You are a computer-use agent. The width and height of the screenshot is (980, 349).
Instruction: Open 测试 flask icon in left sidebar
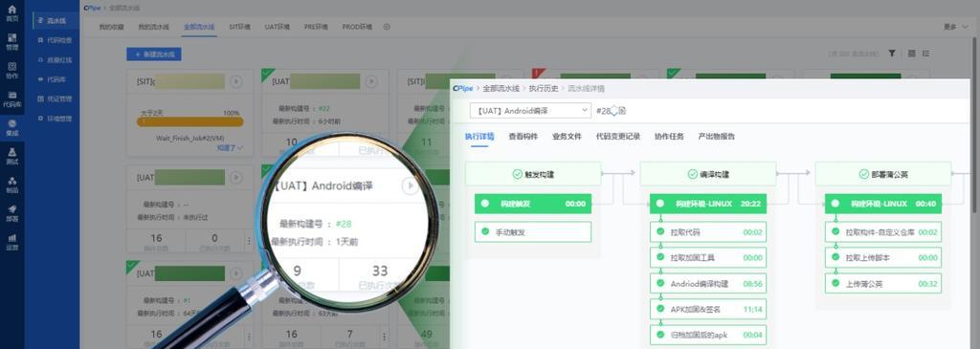click(11, 157)
